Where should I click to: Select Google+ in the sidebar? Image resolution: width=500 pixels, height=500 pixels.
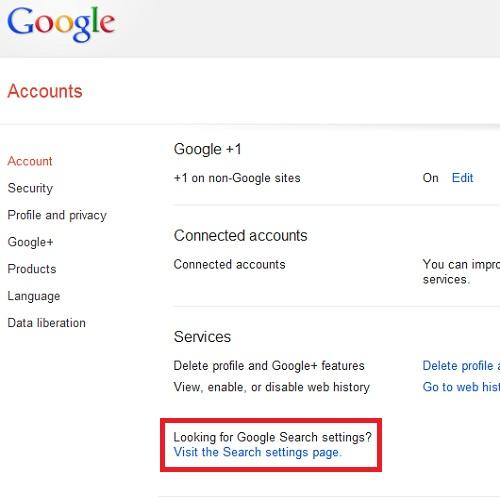point(31,242)
